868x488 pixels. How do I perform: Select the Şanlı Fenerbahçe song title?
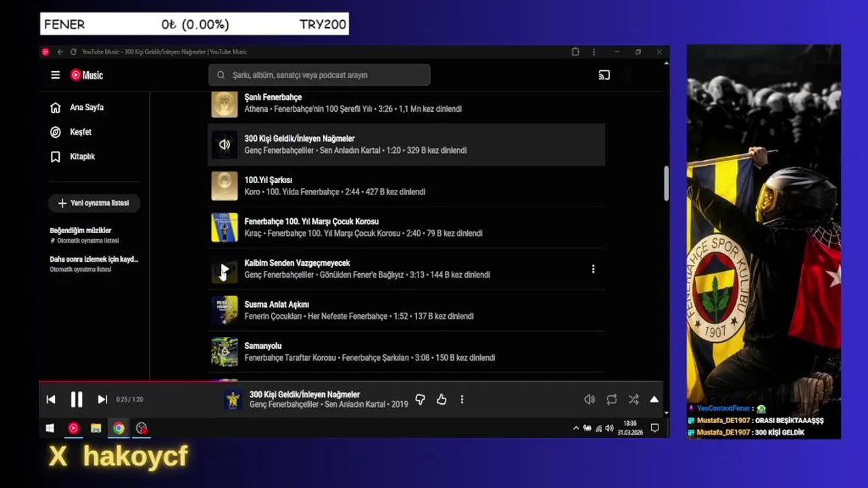click(x=273, y=97)
